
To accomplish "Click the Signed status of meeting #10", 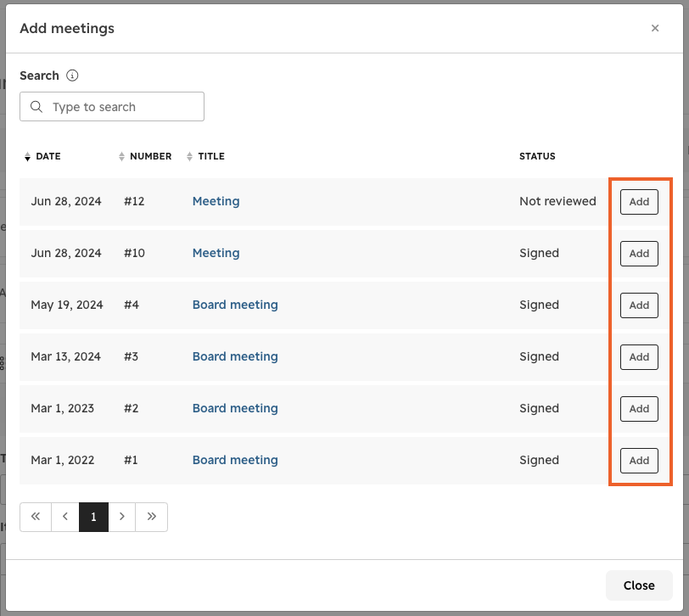I will coord(539,253).
